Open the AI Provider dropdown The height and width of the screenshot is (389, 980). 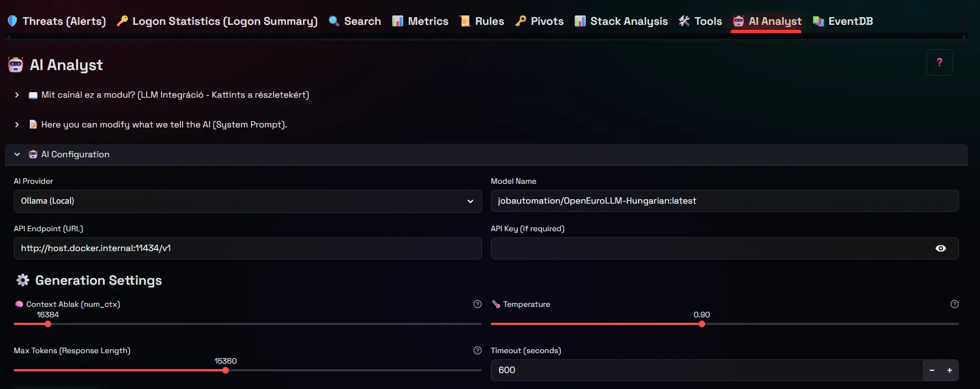click(247, 201)
